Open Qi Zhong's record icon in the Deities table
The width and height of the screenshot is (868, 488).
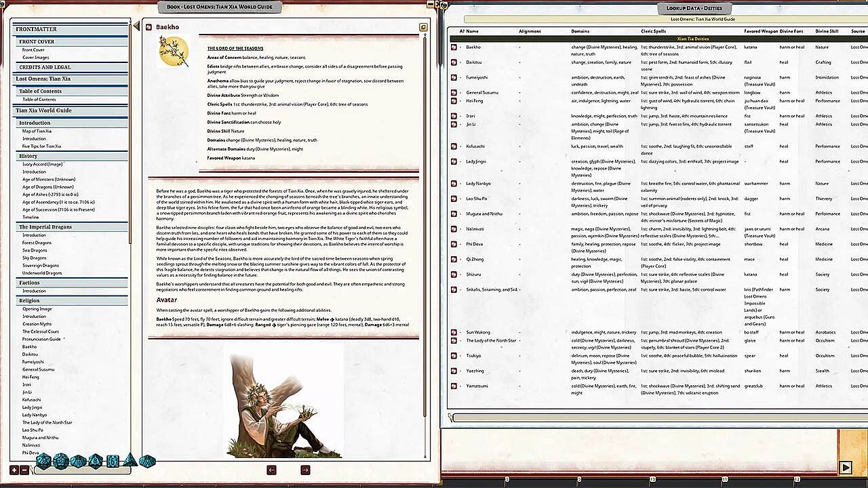pos(454,259)
